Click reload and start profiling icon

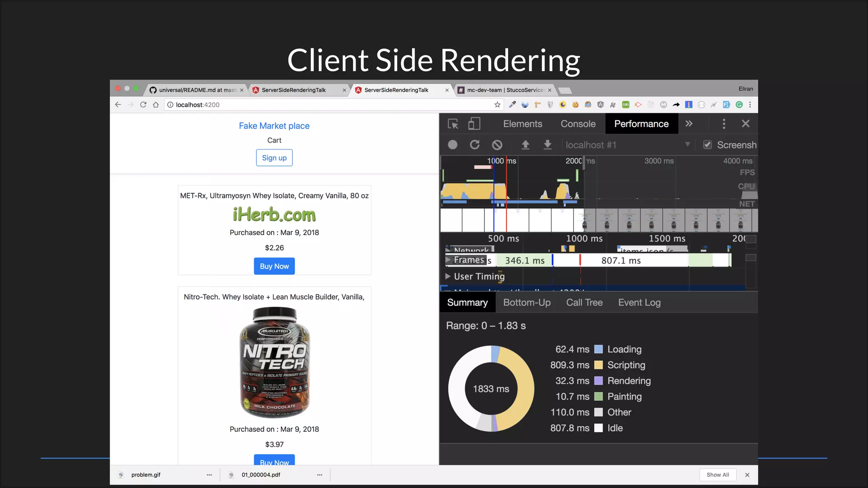(475, 145)
